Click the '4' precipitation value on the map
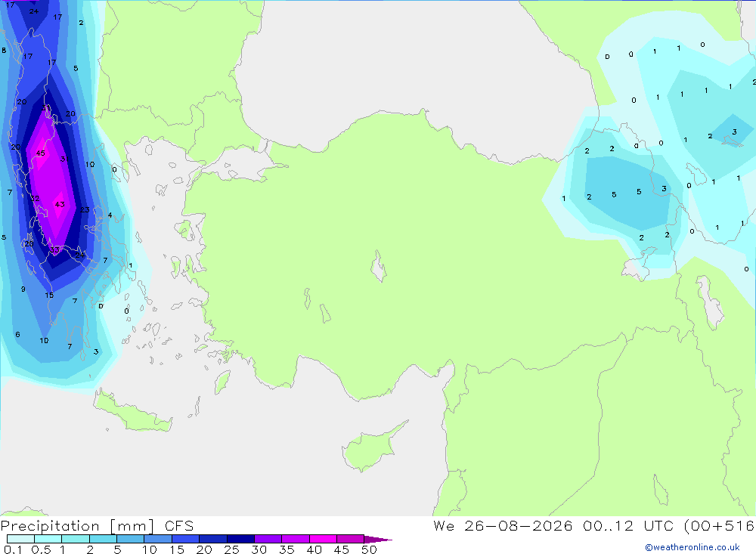This screenshot has width=756, height=554. click(x=110, y=215)
